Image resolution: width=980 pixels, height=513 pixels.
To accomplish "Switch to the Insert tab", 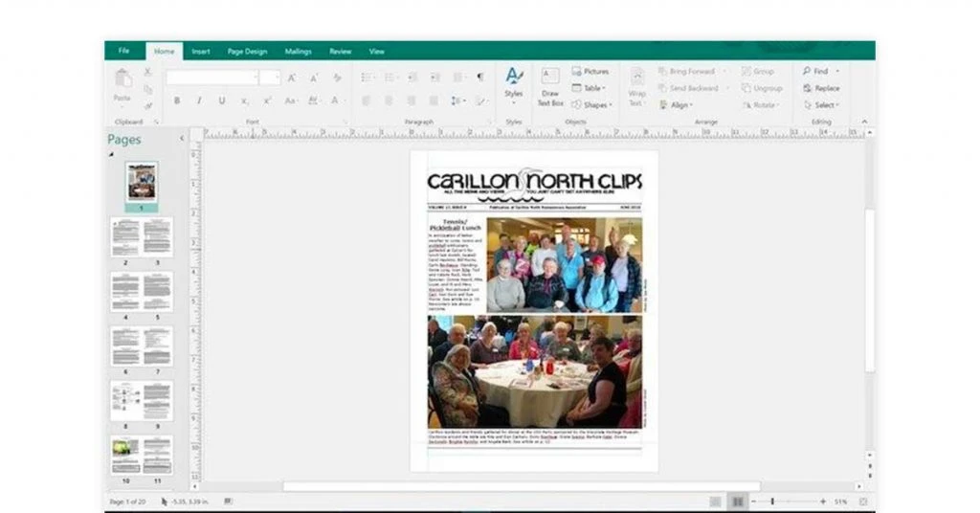I will pos(201,52).
